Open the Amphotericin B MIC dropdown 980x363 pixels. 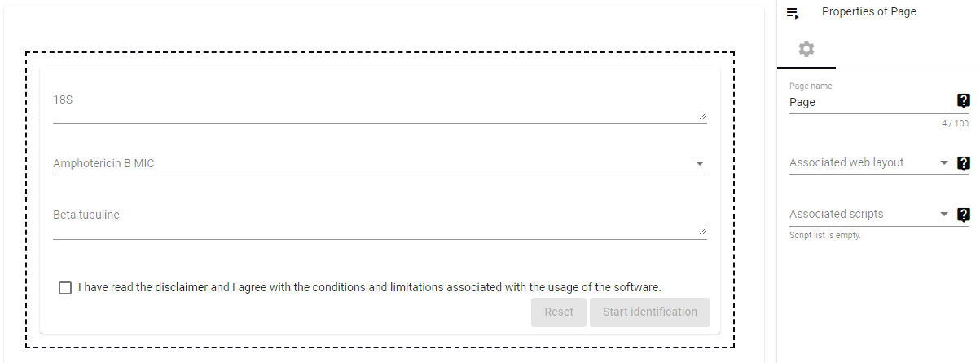coord(380,164)
